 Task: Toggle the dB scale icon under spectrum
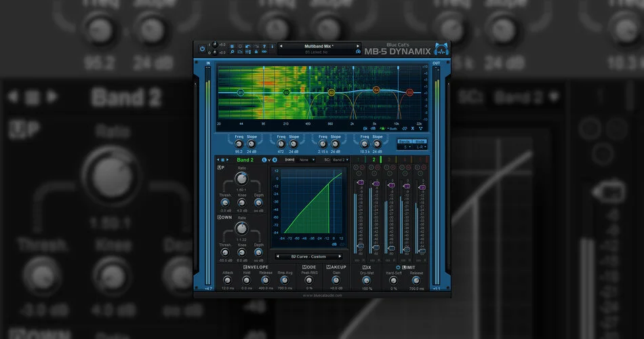(373, 129)
